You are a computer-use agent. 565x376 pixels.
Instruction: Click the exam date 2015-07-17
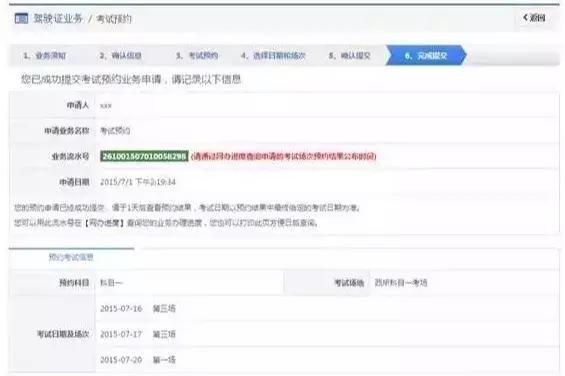(121, 334)
